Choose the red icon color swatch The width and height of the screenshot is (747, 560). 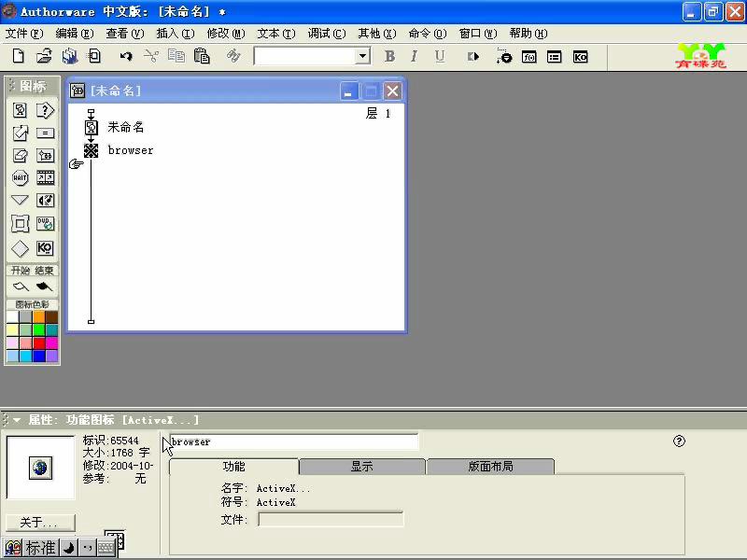coord(38,343)
